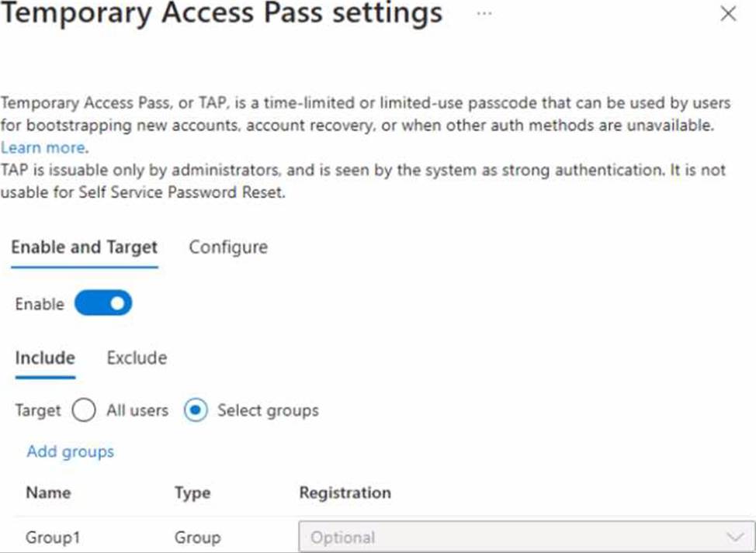The height and width of the screenshot is (553, 756).
Task: Switch to the Configure tab
Action: [228, 247]
